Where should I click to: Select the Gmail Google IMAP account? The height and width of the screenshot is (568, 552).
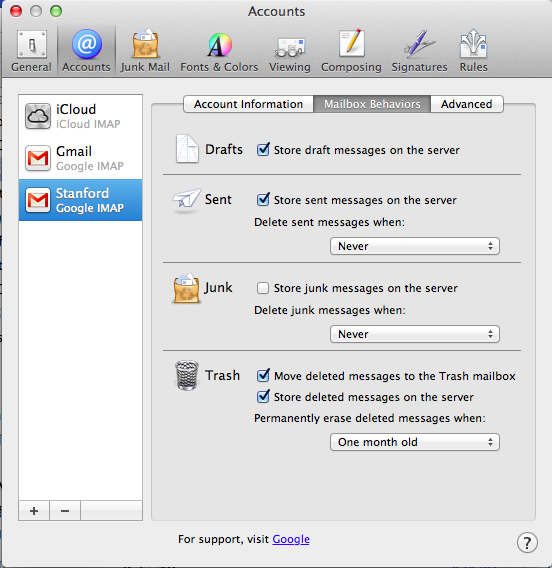click(80, 158)
